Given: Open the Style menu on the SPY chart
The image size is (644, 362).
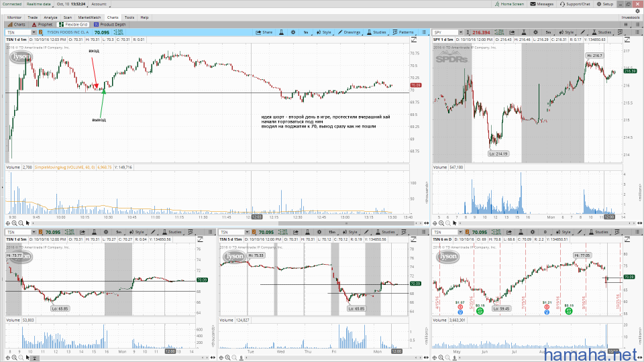Looking at the screenshot, I should tap(566, 32).
